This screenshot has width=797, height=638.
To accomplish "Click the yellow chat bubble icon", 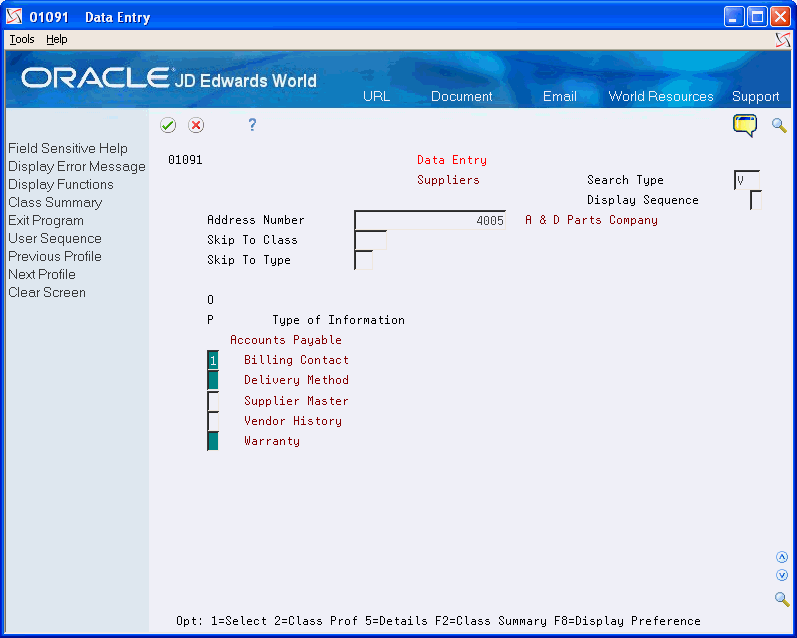I will pos(745,125).
